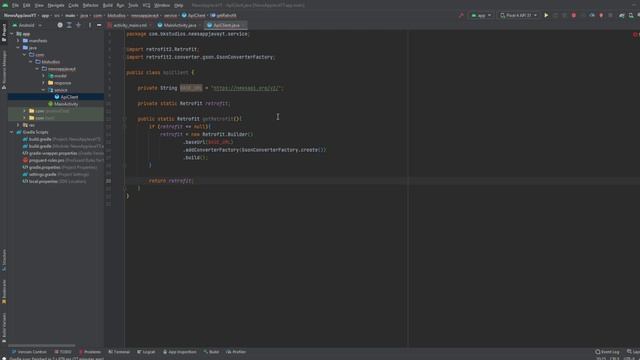Open the Android project view dropdown
The height and width of the screenshot is (360, 640).
click(27, 25)
